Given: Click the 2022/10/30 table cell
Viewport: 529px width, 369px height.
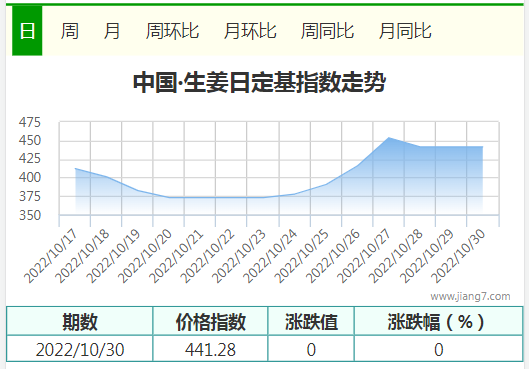Looking at the screenshot, I should [x=80, y=349].
